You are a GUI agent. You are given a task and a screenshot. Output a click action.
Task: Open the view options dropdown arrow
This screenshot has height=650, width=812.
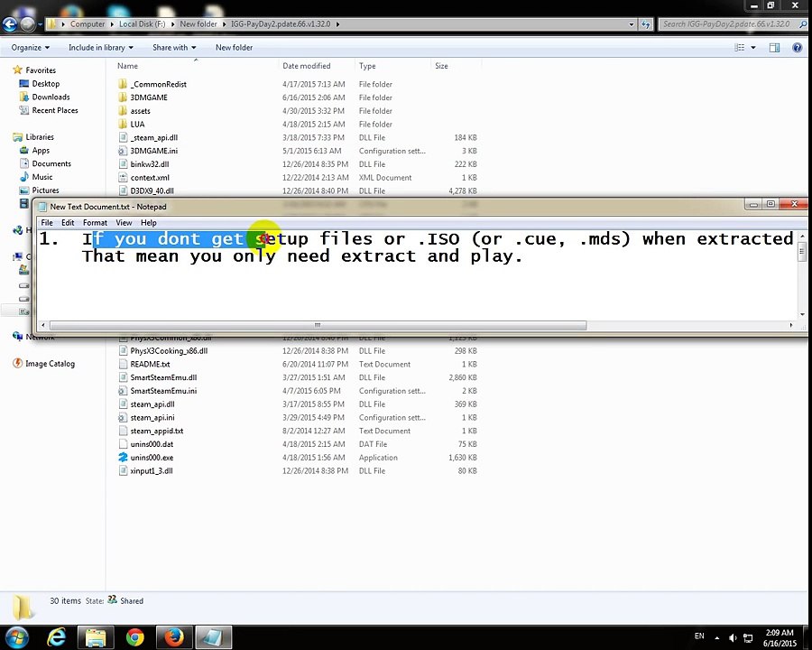coord(753,48)
